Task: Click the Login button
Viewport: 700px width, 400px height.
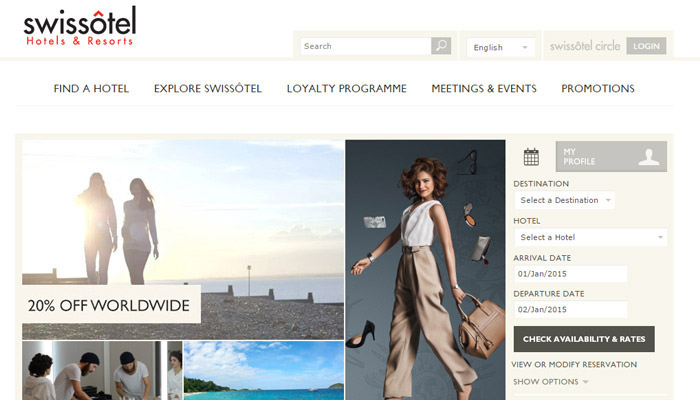Action: point(646,46)
